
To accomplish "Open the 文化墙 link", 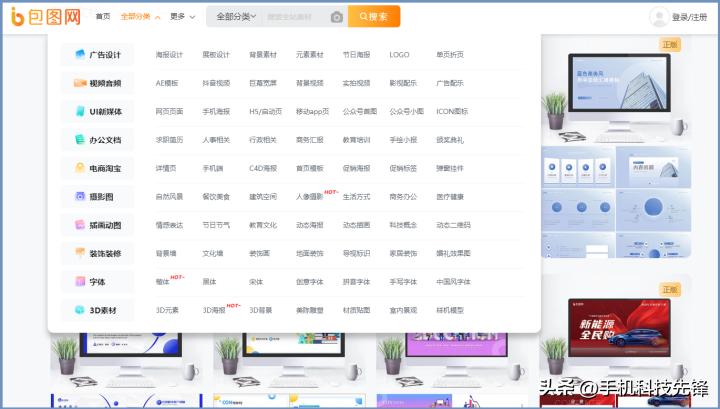I will click(213, 253).
